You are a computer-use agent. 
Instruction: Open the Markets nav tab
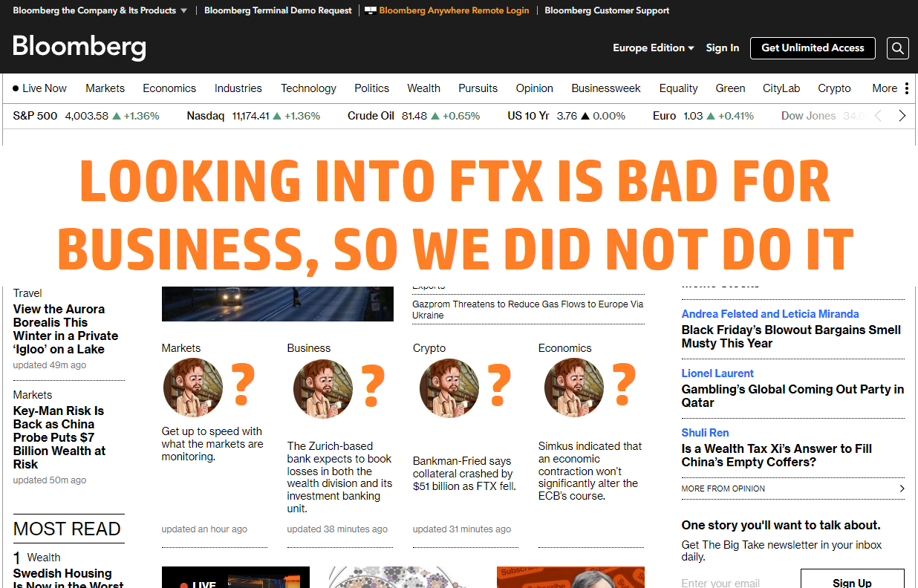click(105, 88)
